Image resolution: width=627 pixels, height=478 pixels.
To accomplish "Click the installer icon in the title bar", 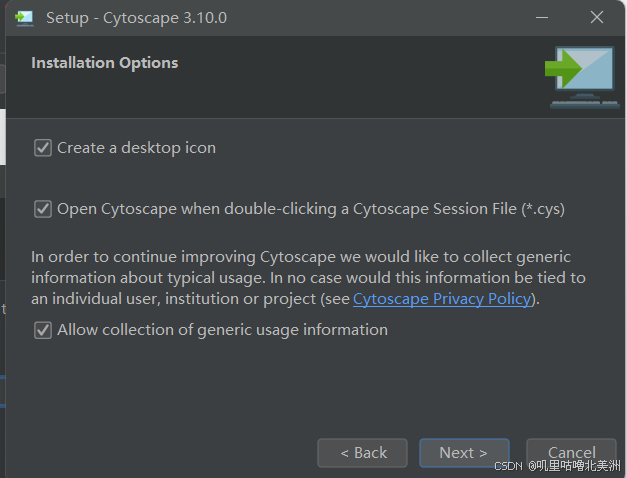I will (24, 18).
